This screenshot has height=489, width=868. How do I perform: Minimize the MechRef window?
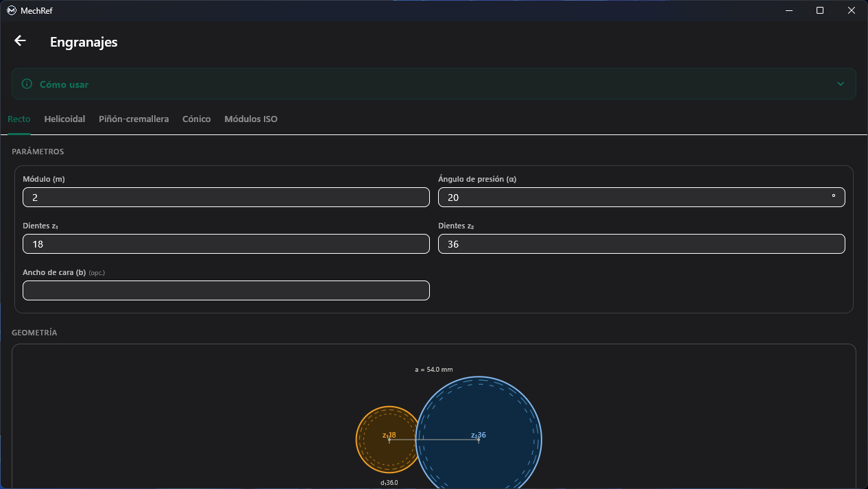pos(789,10)
